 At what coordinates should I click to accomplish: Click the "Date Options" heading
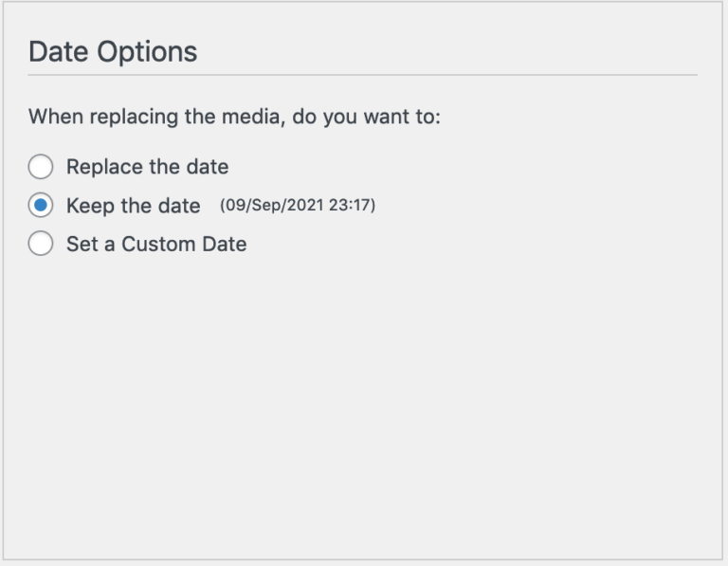point(113,51)
